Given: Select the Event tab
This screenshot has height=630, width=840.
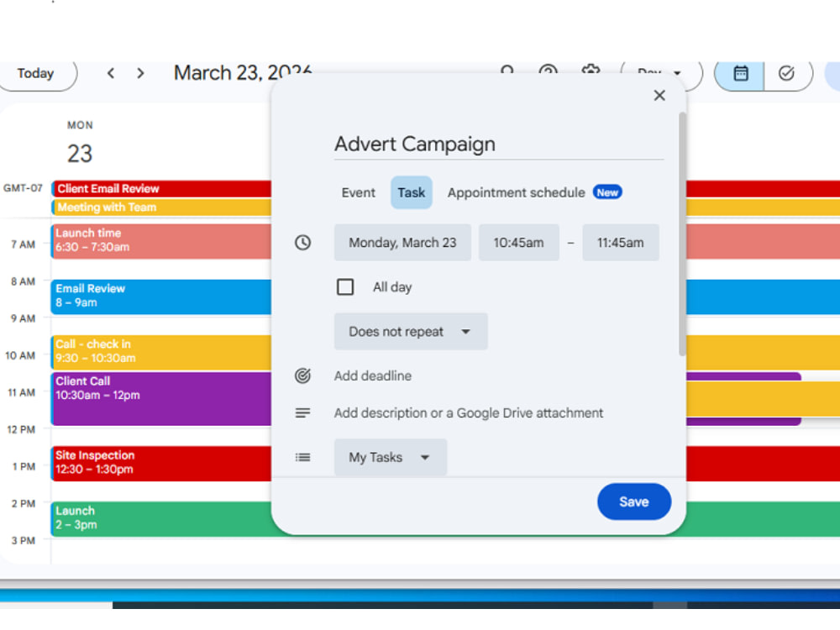Looking at the screenshot, I should [359, 193].
